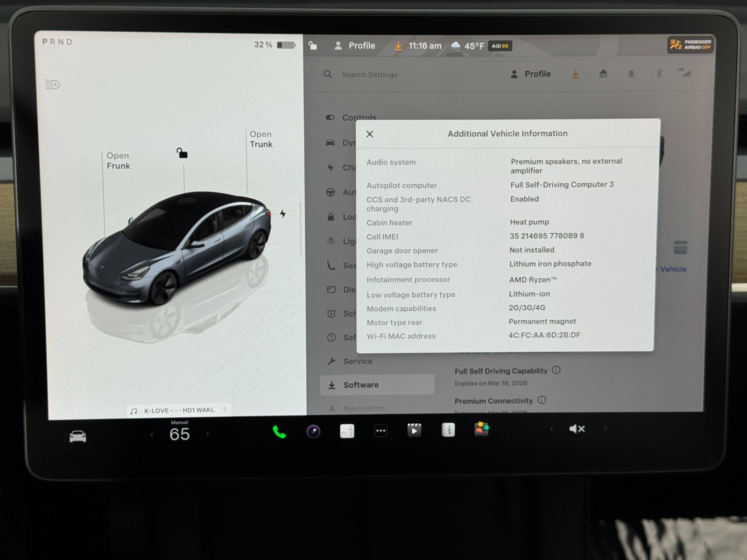
Task: Select Service in the settings menu
Action: point(357,361)
